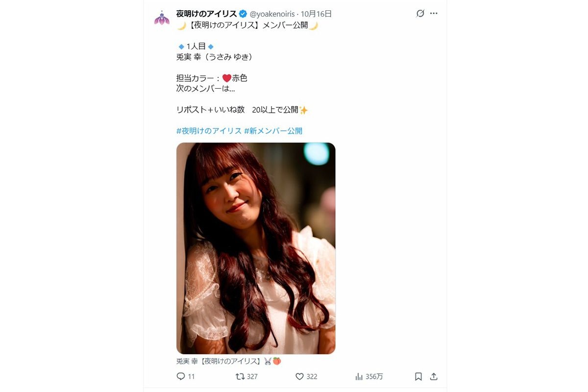Click the 356万 view count
The image size is (588, 392).
374,376
